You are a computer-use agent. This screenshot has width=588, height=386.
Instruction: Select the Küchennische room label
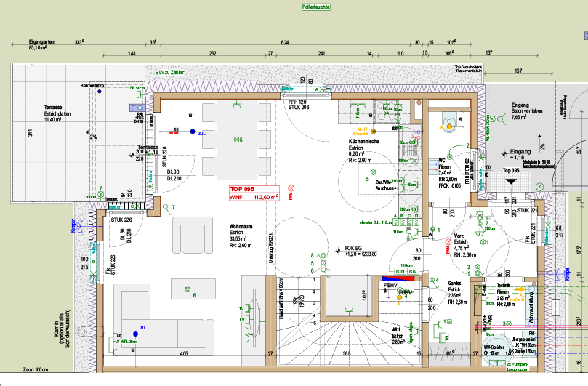tap(363, 142)
